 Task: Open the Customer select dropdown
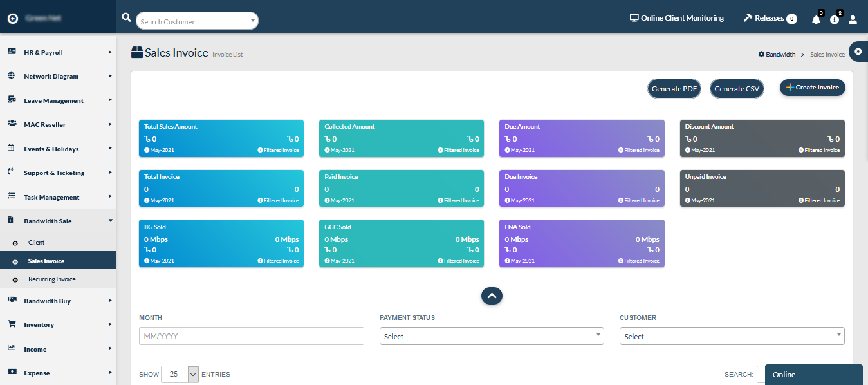[x=732, y=335]
